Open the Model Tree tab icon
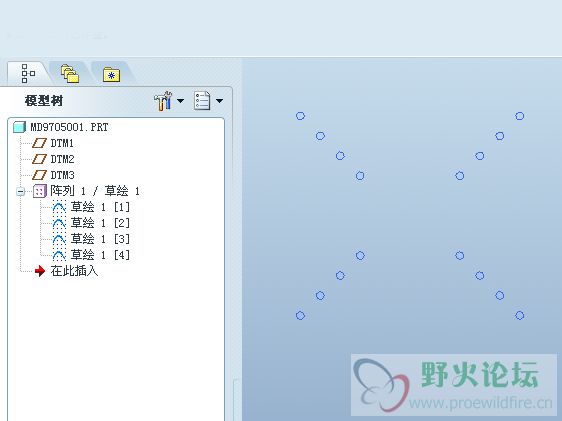 (28, 73)
